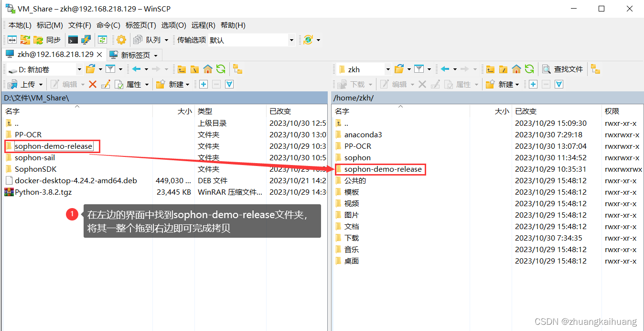
Task: Open the 文件(F) menu
Action: pos(80,25)
